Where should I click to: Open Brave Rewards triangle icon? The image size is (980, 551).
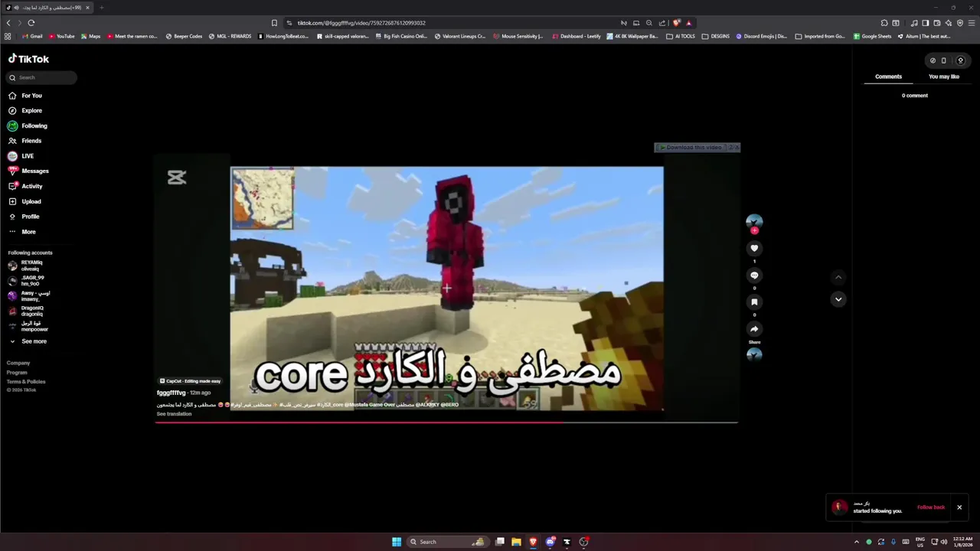tap(688, 23)
